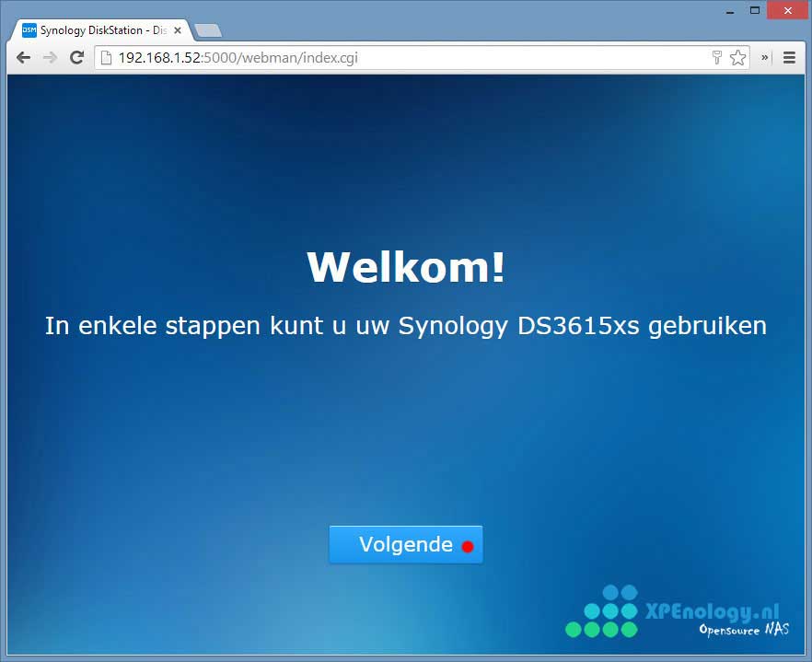Click the page reload icon
The height and width of the screenshot is (662, 812).
(x=76, y=57)
